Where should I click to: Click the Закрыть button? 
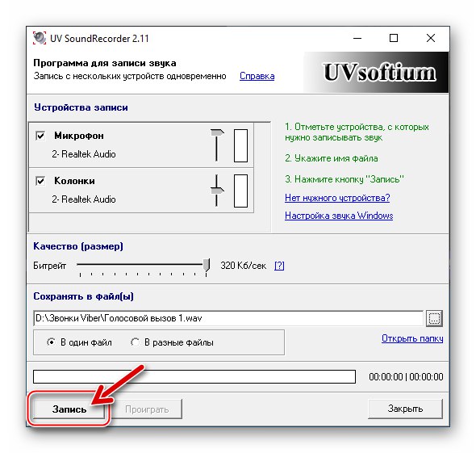click(x=405, y=409)
